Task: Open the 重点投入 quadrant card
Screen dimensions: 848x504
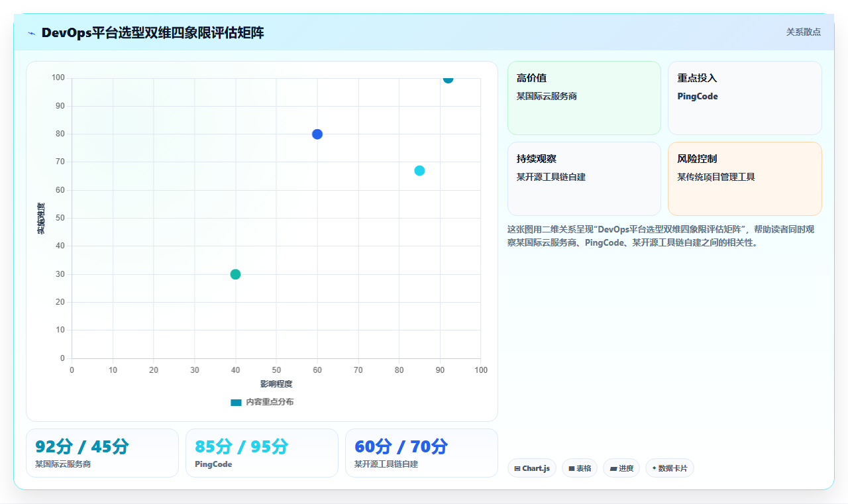Action: point(745,98)
